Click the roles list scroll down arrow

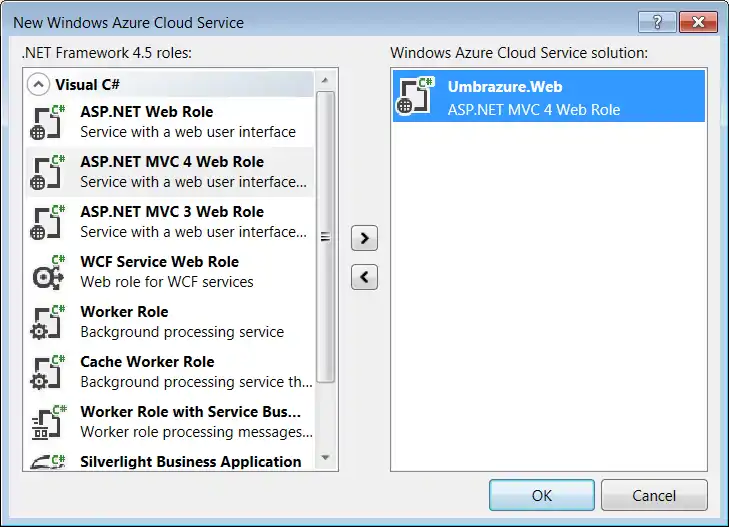[x=325, y=458]
